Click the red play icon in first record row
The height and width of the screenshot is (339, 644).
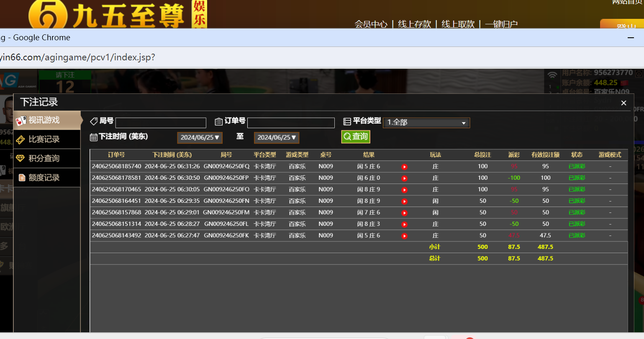404,167
